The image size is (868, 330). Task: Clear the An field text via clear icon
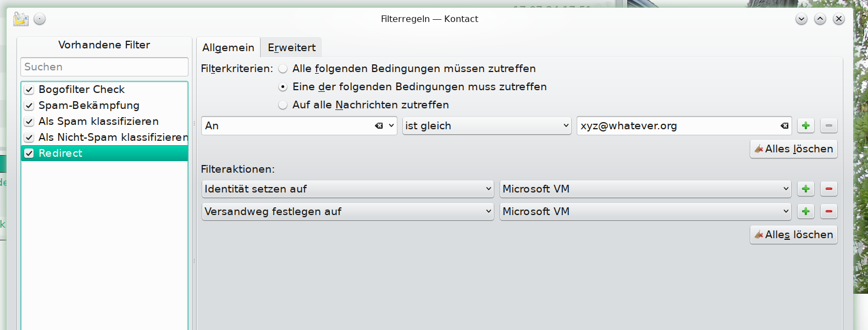pos(379,126)
